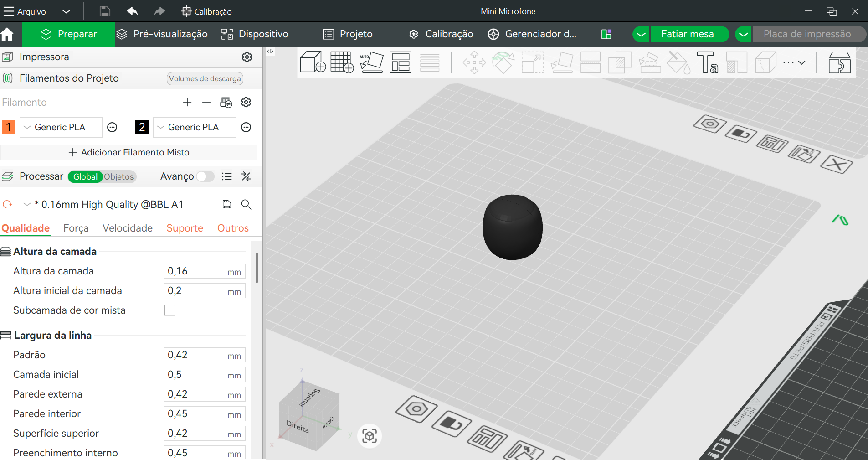Click the redo arrow icon

pyautogui.click(x=159, y=11)
